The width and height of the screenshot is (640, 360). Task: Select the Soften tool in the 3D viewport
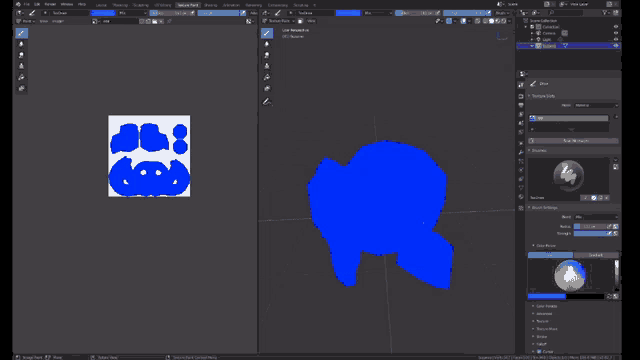tap(267, 44)
